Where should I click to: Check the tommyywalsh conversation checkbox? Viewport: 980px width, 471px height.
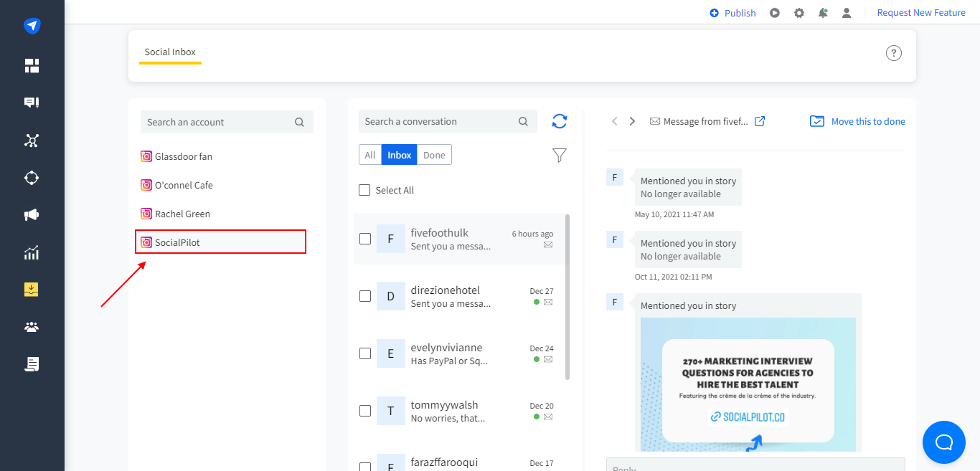[365, 411]
